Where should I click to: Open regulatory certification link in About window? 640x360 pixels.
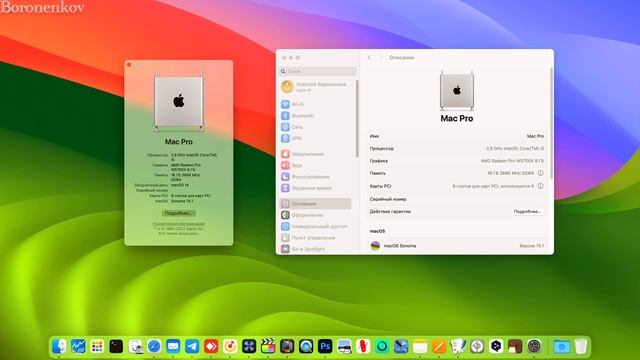point(179,224)
